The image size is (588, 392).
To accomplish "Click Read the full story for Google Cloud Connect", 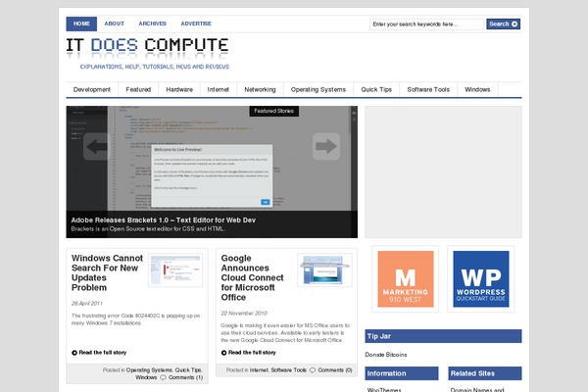I will [x=252, y=353].
